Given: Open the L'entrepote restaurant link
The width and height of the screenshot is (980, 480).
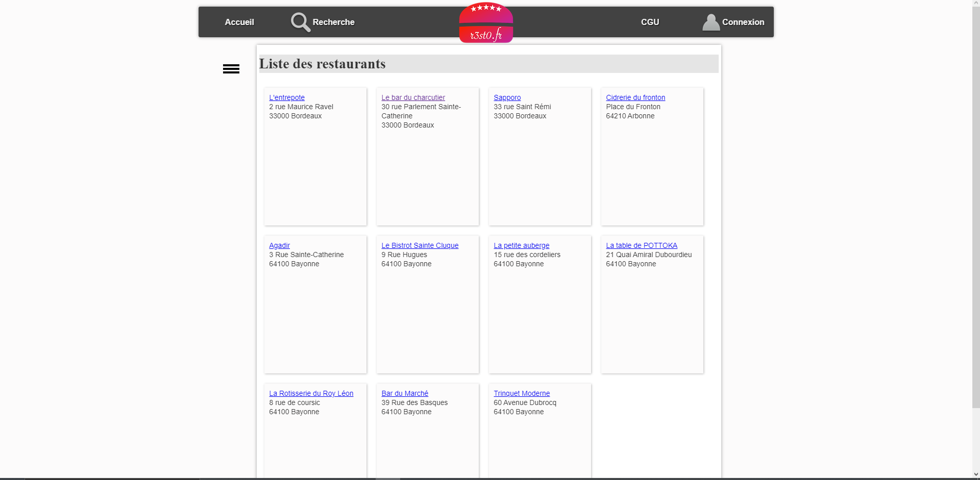Looking at the screenshot, I should 287,97.
